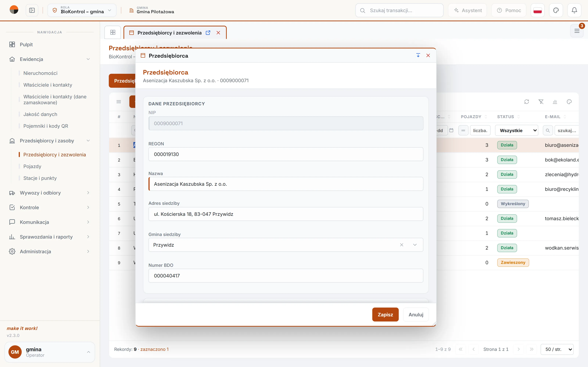Switch language with the Polish flag
The width and height of the screenshot is (588, 367).
(x=537, y=10)
